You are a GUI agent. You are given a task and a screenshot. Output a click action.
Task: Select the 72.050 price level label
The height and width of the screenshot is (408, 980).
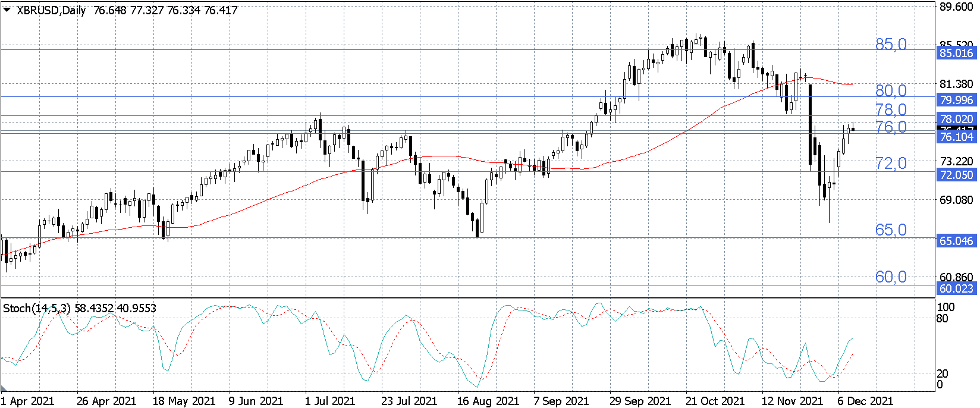click(x=956, y=175)
